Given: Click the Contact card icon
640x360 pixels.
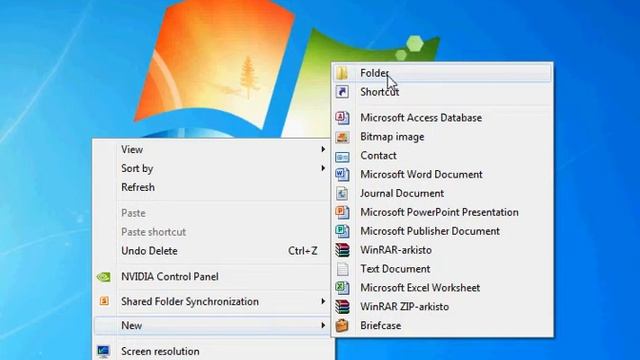Looking at the screenshot, I should click(342, 156).
